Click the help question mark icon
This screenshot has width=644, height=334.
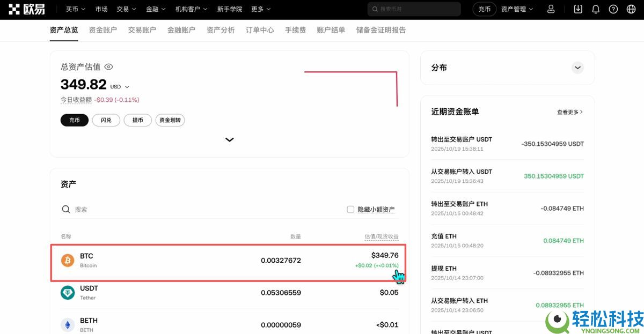[x=614, y=9]
